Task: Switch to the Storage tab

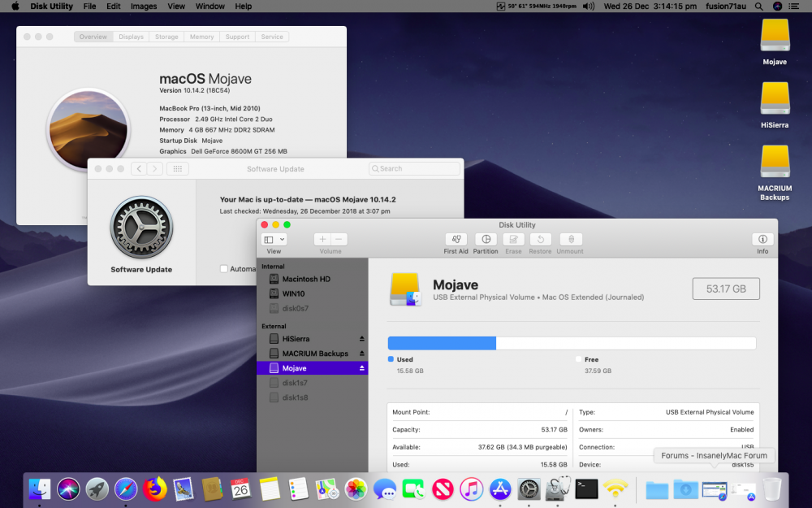Action: coord(166,37)
